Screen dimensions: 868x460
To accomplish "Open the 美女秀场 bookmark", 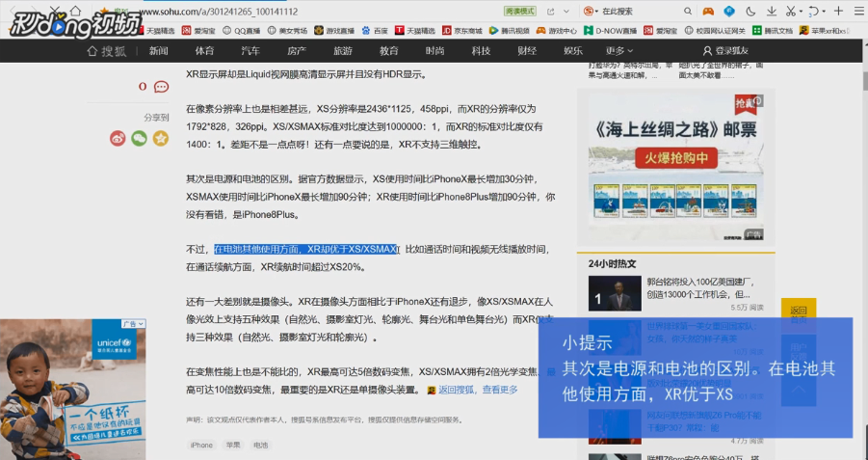I will click(x=287, y=31).
